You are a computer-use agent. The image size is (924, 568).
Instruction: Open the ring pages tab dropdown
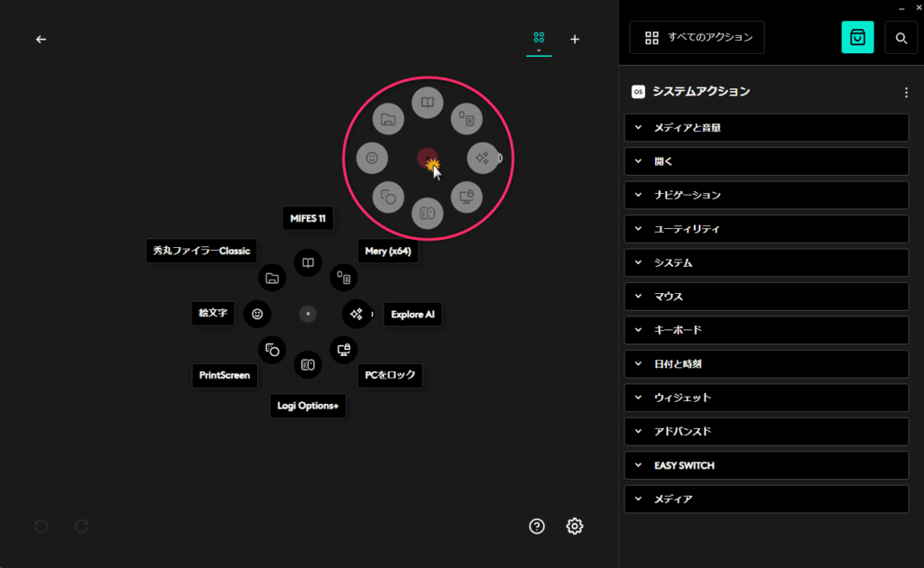(539, 41)
